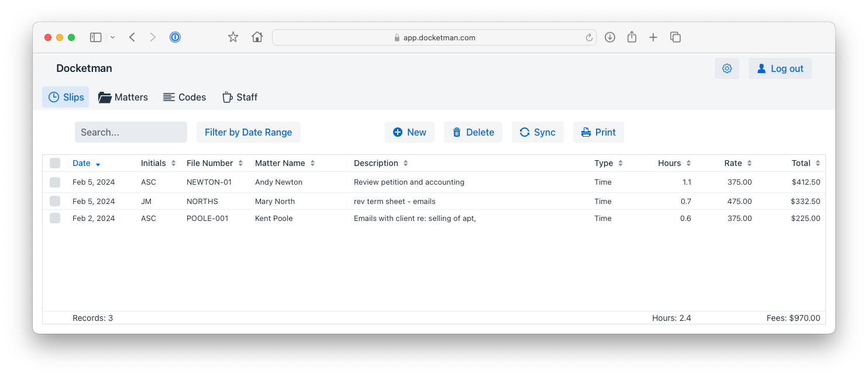Click 'rev term sheet - emails' description

(395, 201)
